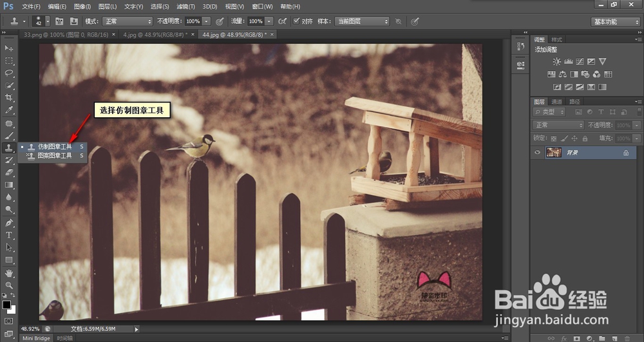The height and width of the screenshot is (342, 644).
Task: Choose 仿制图章工具 from the flyout
Action: tap(53, 147)
